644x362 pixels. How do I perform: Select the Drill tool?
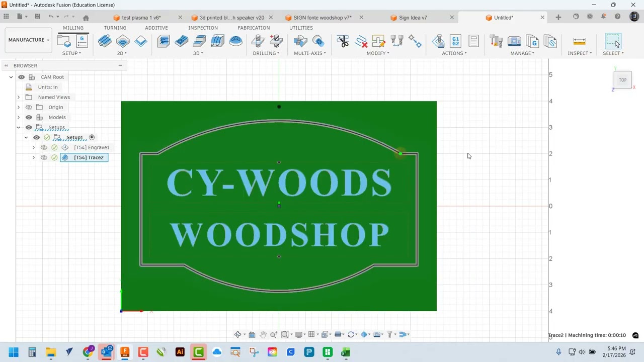[258, 41]
